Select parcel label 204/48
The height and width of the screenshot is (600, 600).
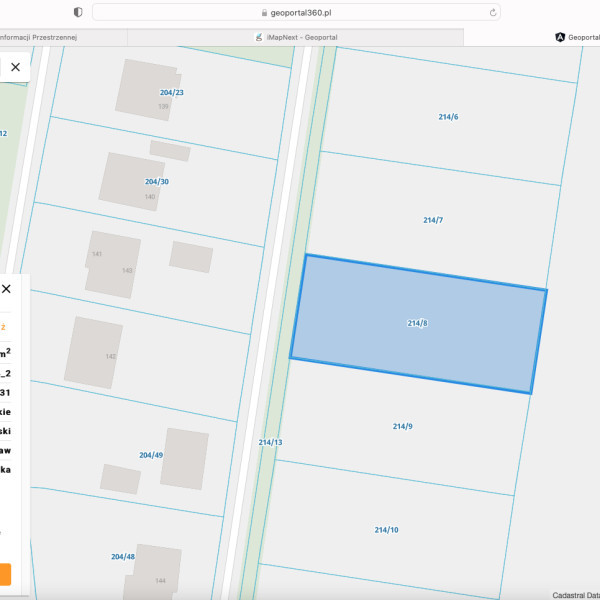click(x=123, y=557)
